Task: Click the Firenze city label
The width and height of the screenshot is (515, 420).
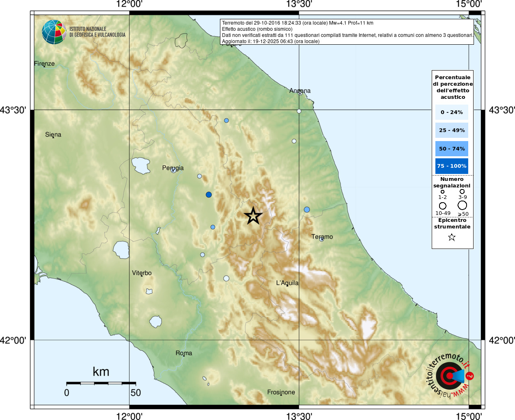Action: tap(44, 64)
